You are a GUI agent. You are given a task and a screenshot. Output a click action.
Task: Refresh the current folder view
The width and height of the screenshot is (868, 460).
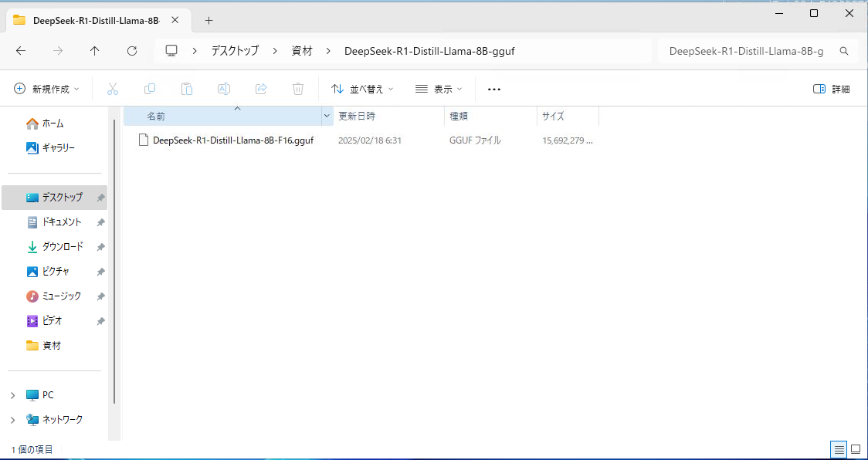click(x=132, y=51)
